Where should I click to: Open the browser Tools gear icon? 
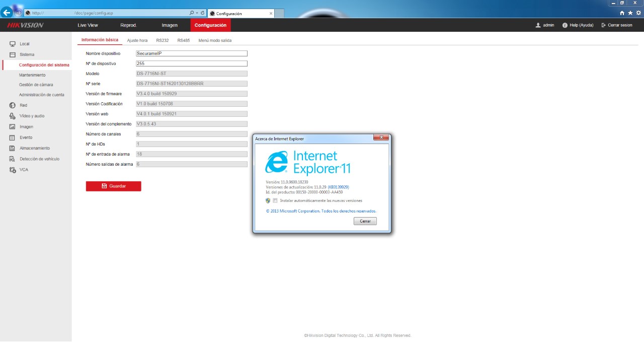[638, 13]
